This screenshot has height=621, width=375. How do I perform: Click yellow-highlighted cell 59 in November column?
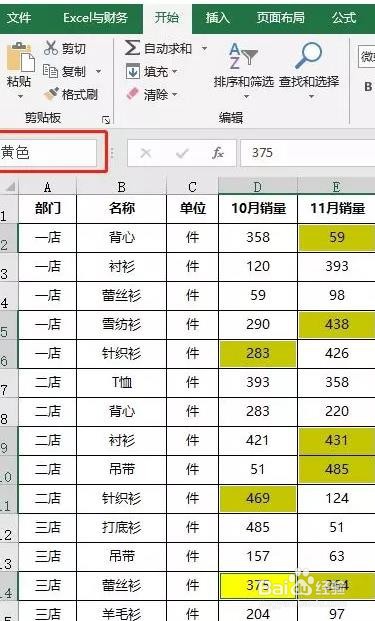pyautogui.click(x=337, y=238)
